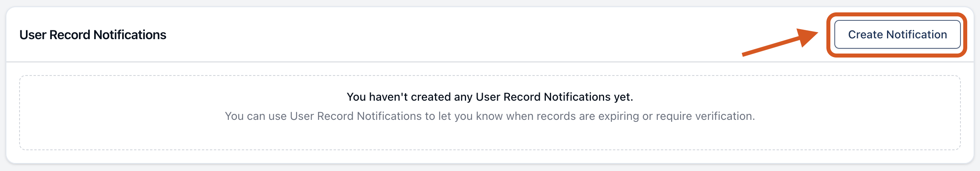980x171 pixels.
Task: Click the orange highlight border around Create Notification
Action: tap(896, 15)
